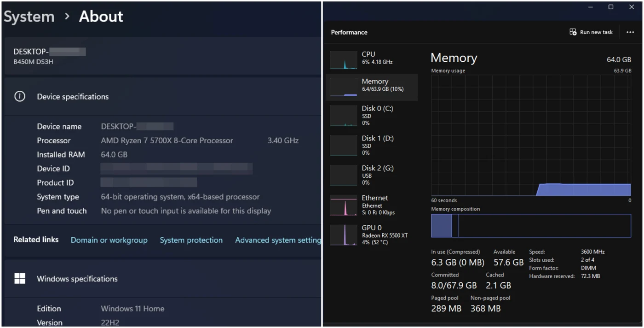Click the 6.3 GB (0 MB) in use value
Screen dimensions: 644x328
(458, 262)
